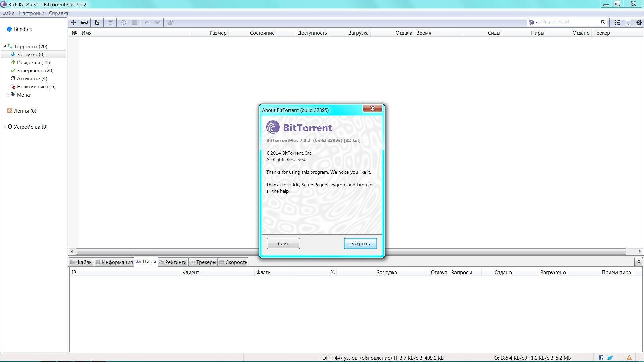Sort torrents by Доступность column

(x=312, y=33)
